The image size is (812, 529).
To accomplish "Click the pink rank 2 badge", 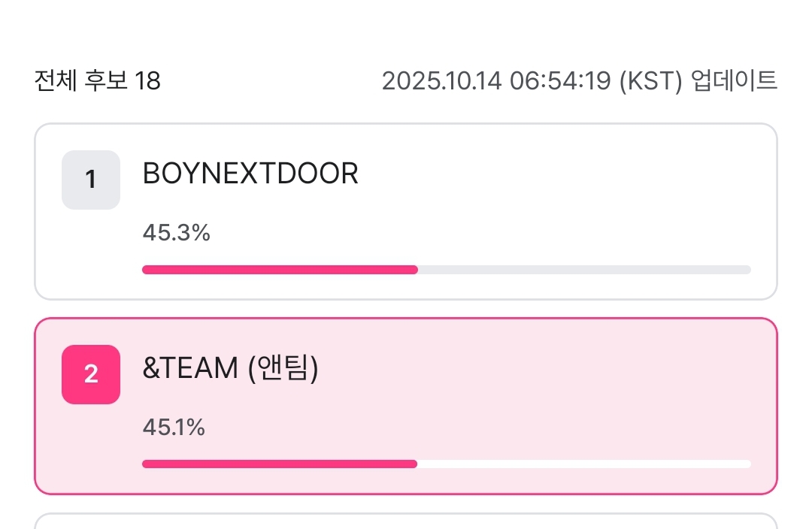I will (91, 374).
